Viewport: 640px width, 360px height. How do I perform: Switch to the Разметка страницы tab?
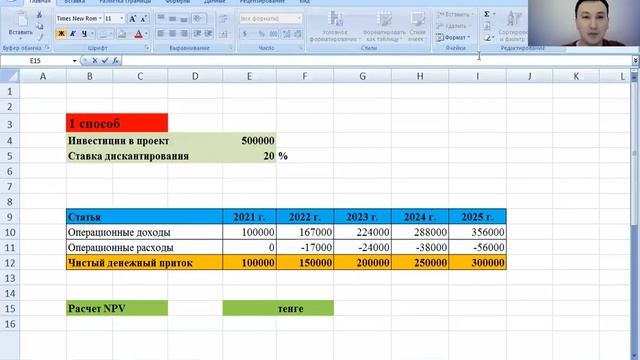125,2
